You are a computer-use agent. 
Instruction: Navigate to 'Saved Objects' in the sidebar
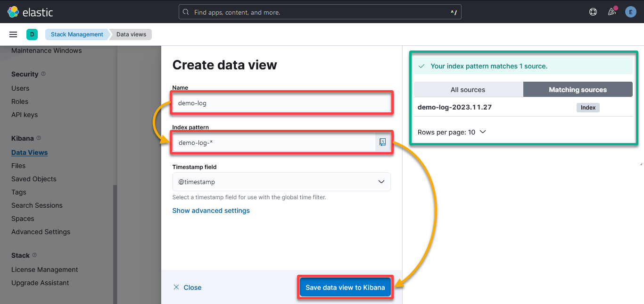click(x=33, y=178)
